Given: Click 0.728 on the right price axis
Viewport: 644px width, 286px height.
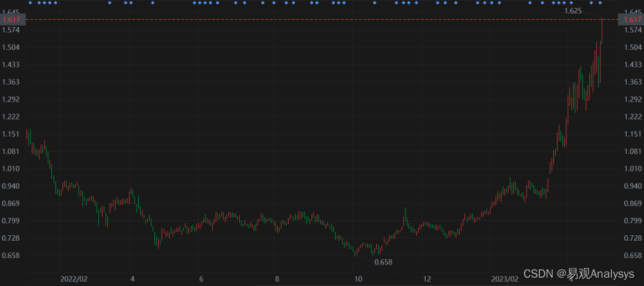Looking at the screenshot, I should (633, 238).
